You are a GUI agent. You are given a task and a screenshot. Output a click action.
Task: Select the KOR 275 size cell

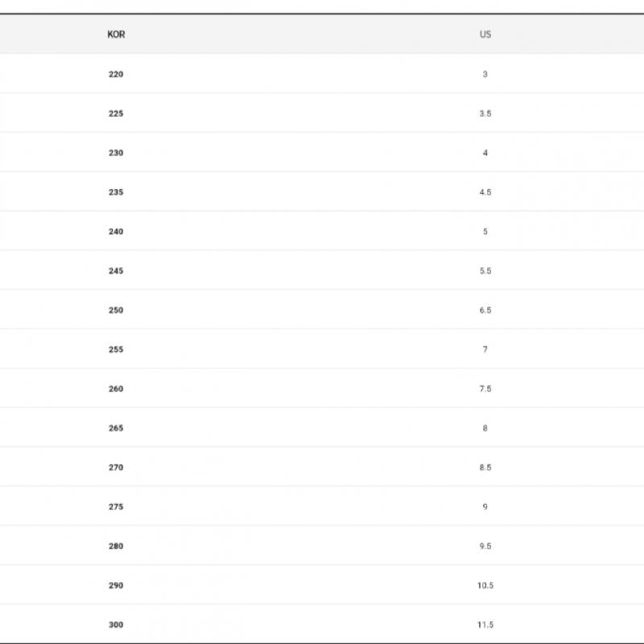coord(116,507)
